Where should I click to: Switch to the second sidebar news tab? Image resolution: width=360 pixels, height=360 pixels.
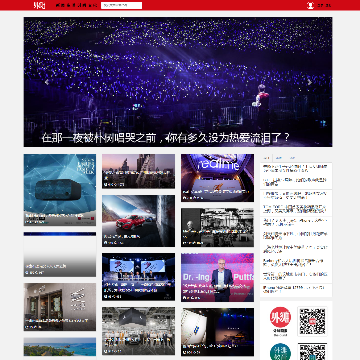(279, 158)
